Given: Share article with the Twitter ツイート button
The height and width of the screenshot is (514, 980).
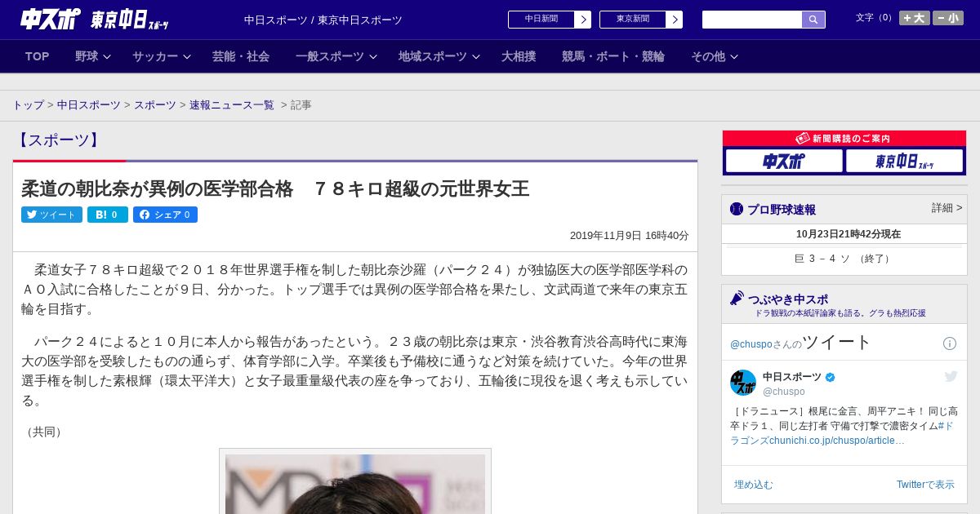Looking at the screenshot, I should [51, 215].
